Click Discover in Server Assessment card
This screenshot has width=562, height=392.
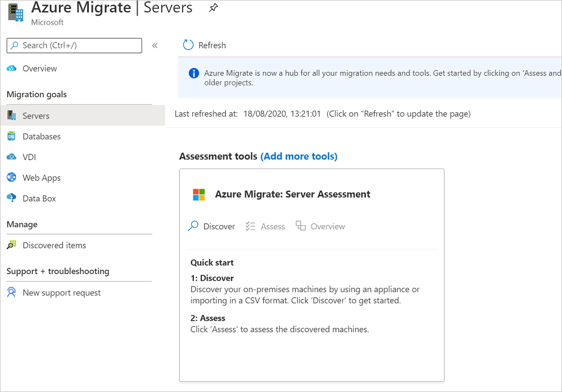(x=212, y=226)
